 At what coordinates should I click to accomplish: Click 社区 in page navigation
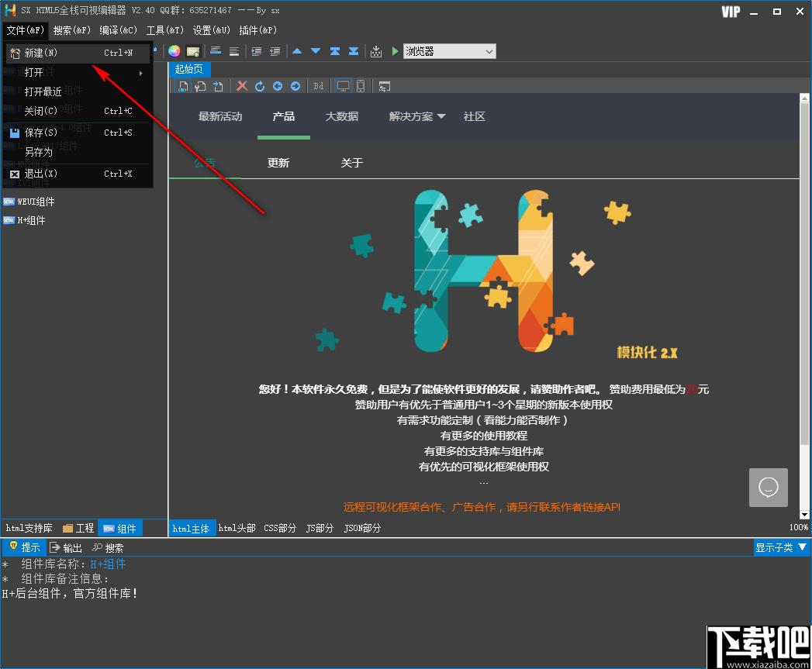(x=475, y=116)
